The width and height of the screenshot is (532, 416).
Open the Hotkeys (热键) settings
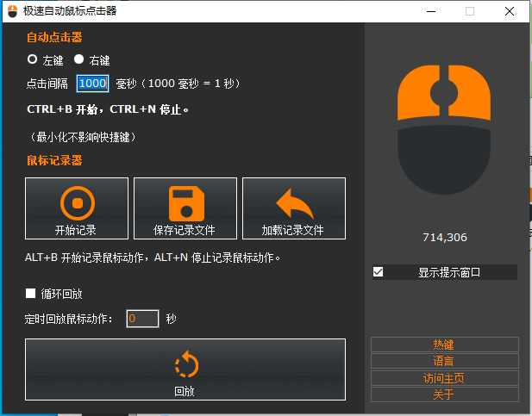tap(444, 345)
